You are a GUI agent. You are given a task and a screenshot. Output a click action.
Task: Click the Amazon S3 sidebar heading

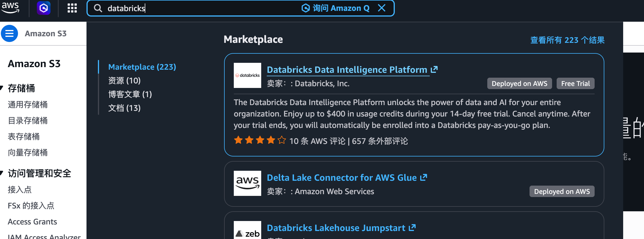tap(34, 63)
